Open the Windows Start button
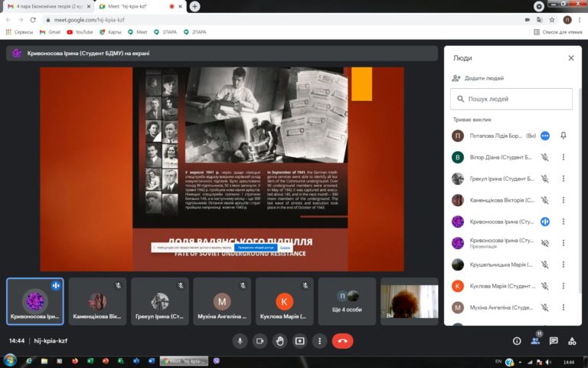 coord(9,361)
